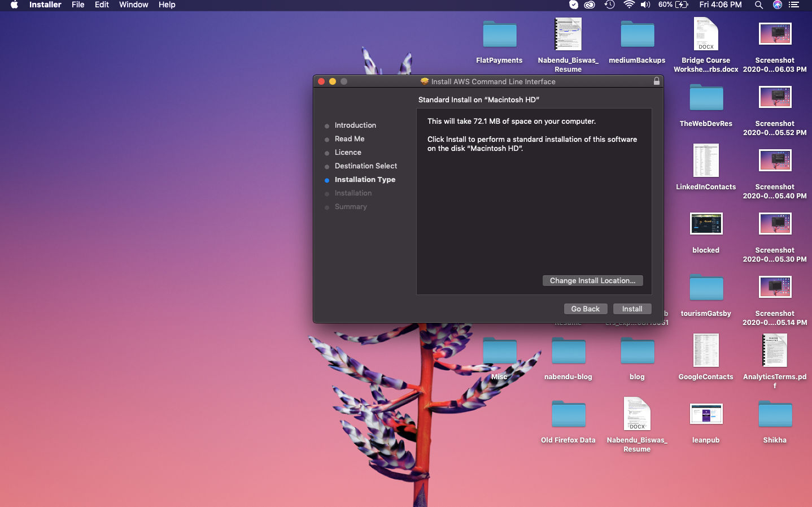Viewport: 812px width, 507px height.
Task: Click the lock icon in installer title bar
Action: (x=656, y=81)
